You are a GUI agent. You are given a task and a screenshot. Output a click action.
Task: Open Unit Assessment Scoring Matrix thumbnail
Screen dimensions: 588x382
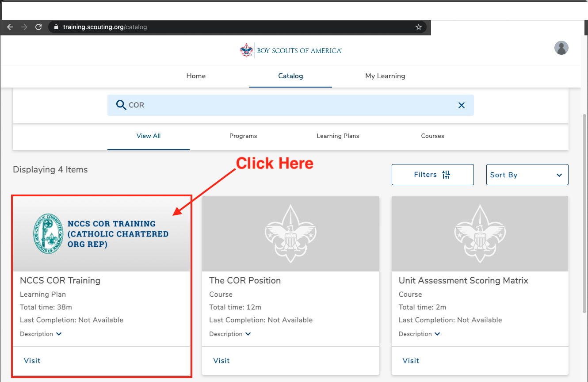(480, 234)
